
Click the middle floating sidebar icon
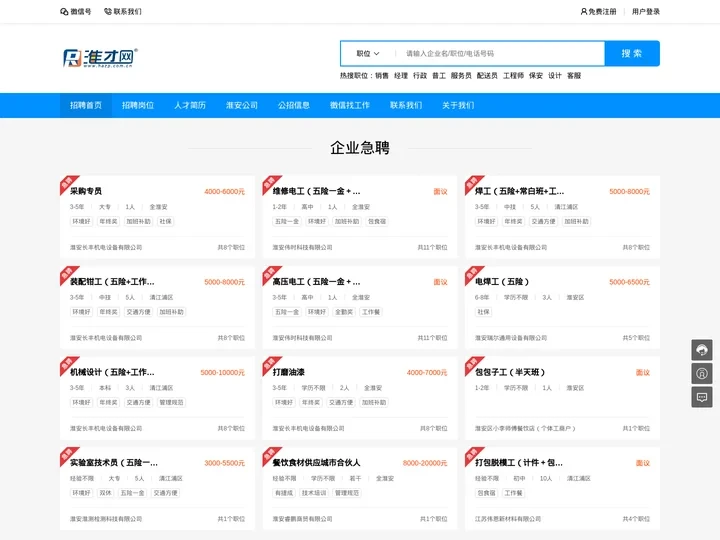pos(702,373)
